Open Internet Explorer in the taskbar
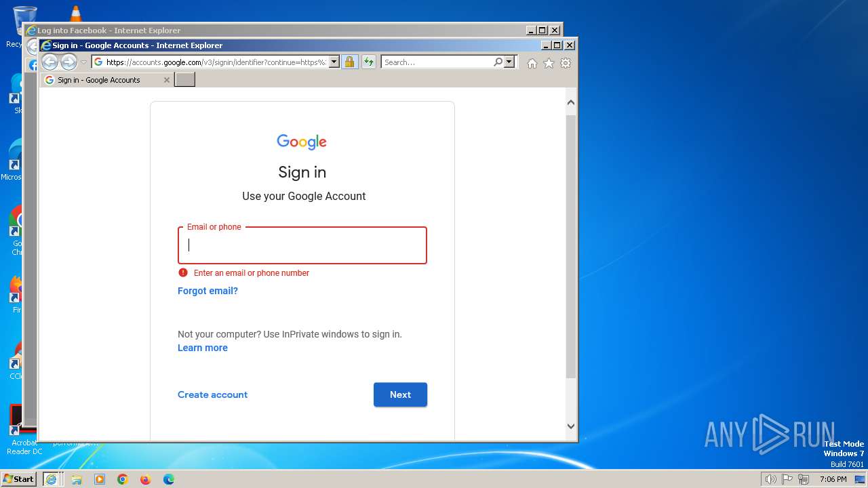Screen dimensions: 868x488 point(51,479)
